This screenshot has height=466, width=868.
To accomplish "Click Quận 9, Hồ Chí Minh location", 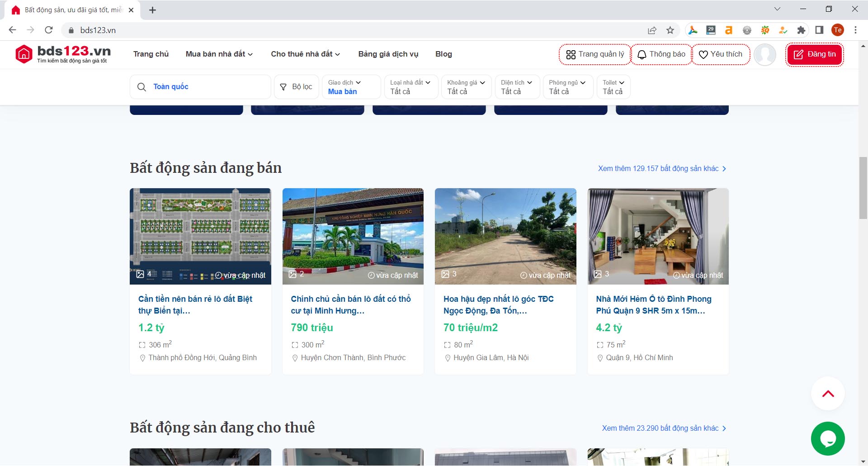I will [639, 358].
